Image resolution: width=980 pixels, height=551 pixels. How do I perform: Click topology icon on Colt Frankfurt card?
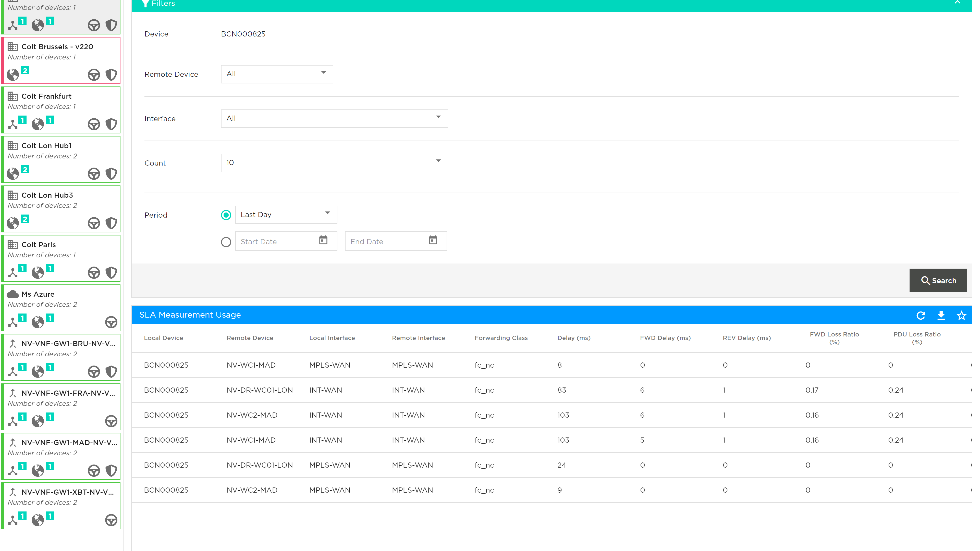click(13, 124)
